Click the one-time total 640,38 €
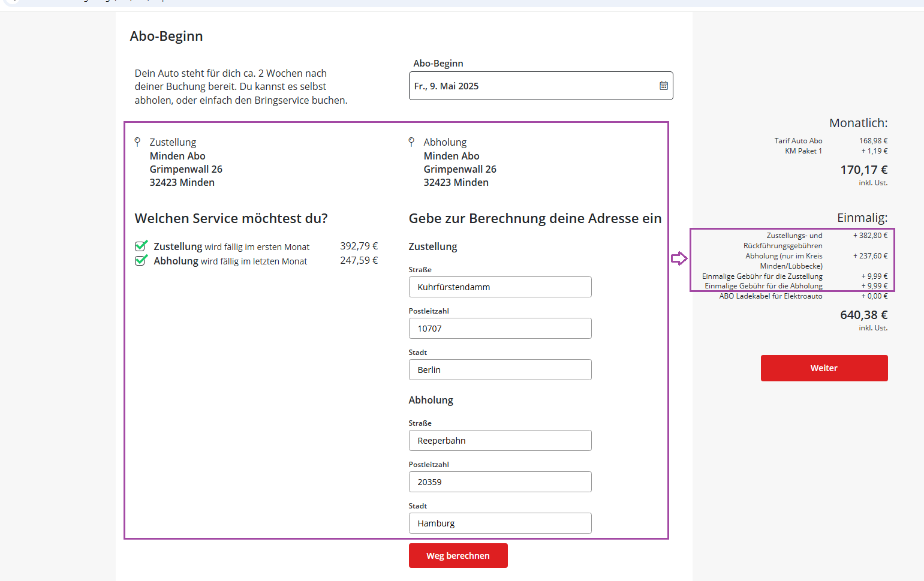Image resolution: width=924 pixels, height=581 pixels. 863,315
